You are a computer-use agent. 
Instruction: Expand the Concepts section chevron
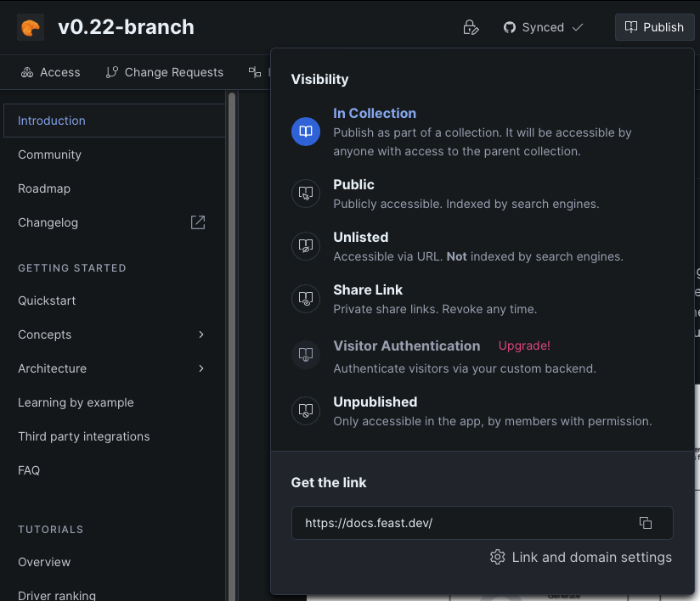click(x=201, y=334)
